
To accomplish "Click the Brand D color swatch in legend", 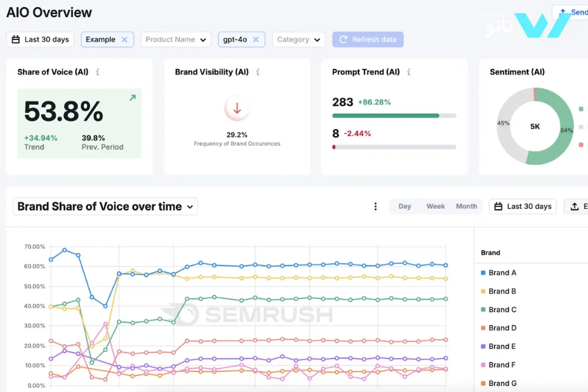I will (483, 328).
